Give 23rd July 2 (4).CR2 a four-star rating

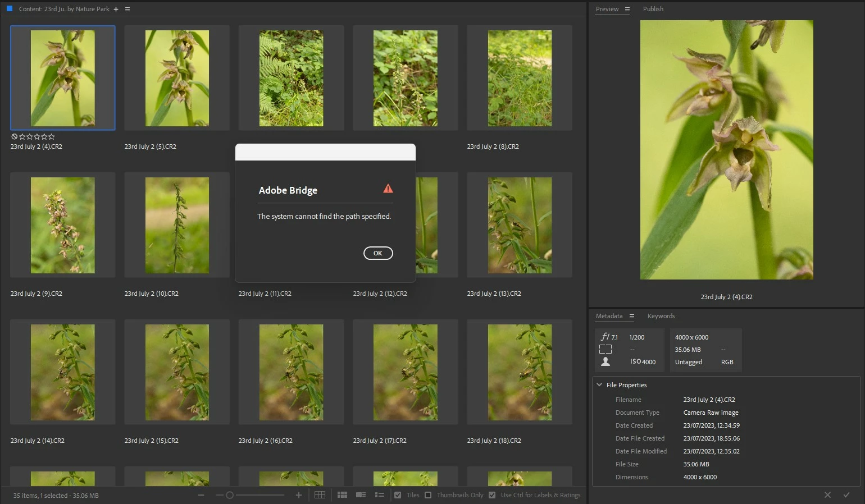(44, 136)
